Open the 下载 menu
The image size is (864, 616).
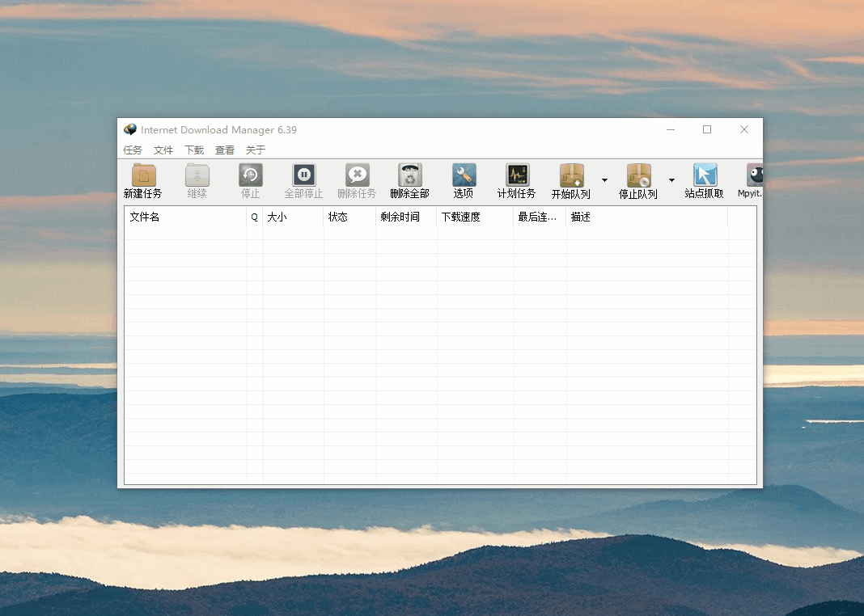coord(194,150)
